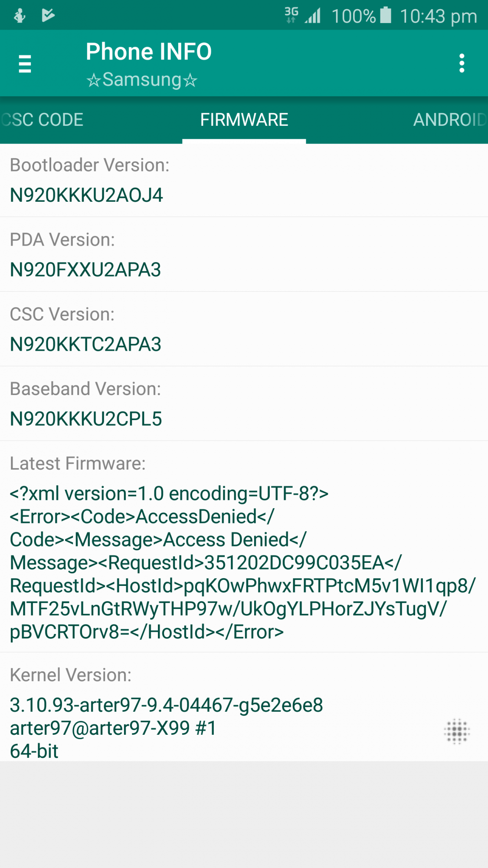Tap the Baseband Version value N920KKKU2CPL5
Image resolution: width=488 pixels, height=868 pixels.
(86, 419)
